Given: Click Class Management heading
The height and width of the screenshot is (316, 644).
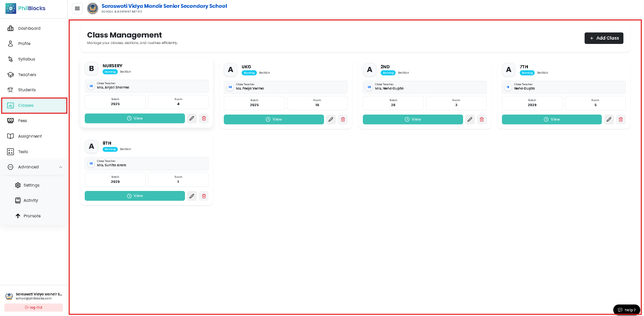Looking at the screenshot, I should [125, 35].
